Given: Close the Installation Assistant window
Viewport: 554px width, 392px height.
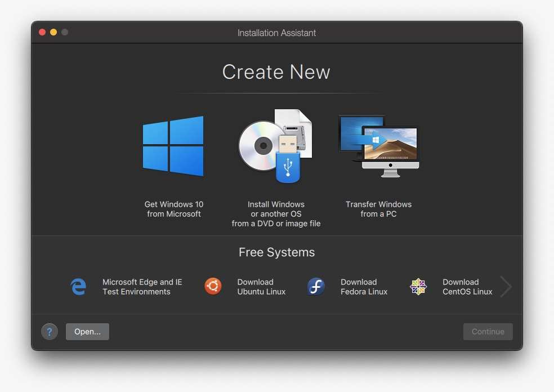Looking at the screenshot, I should (42, 32).
